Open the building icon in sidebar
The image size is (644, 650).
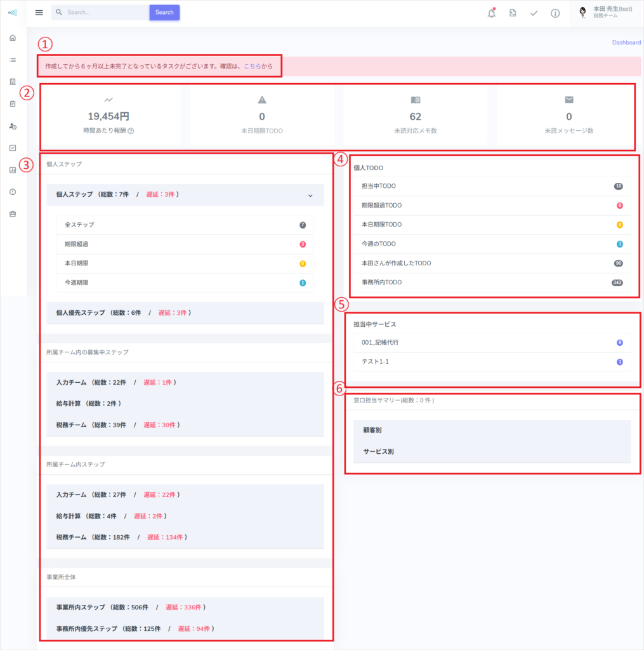coord(13,82)
